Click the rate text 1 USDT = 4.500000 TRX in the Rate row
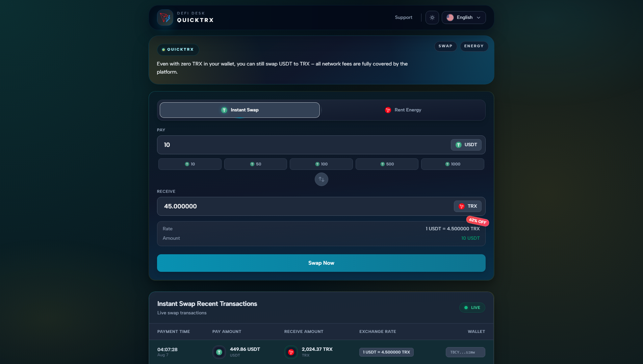The height and width of the screenshot is (364, 643). 453,229
